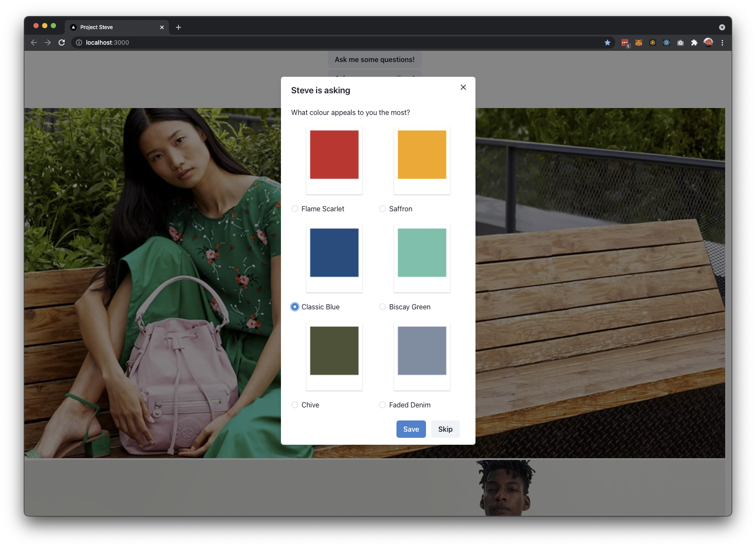Select the Chive radio button

coord(295,405)
